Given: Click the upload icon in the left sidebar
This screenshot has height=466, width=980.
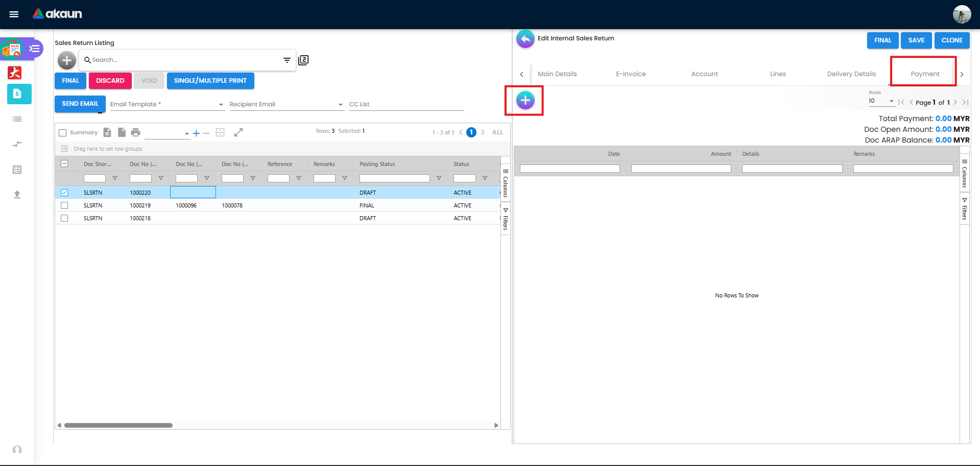Looking at the screenshot, I should [17, 195].
